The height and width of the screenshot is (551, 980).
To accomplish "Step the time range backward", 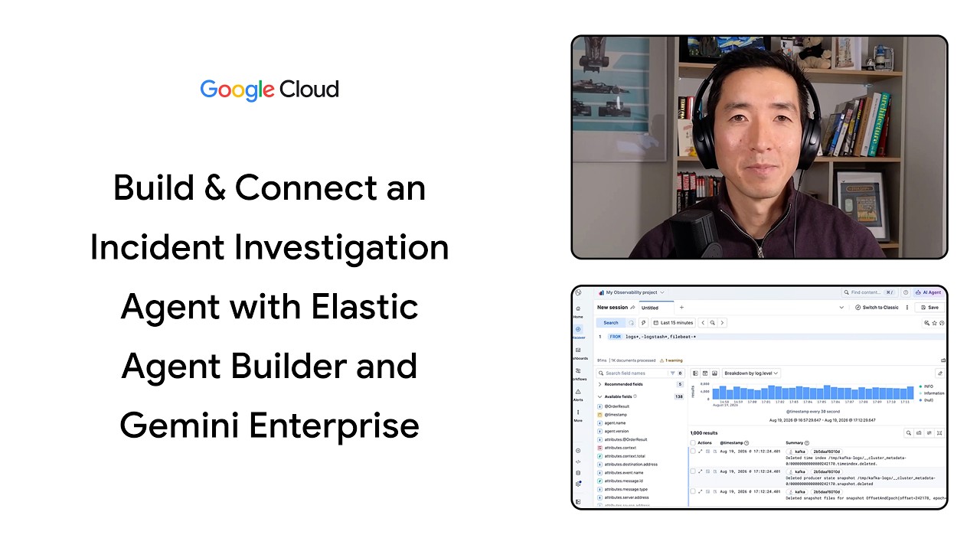I will click(703, 323).
